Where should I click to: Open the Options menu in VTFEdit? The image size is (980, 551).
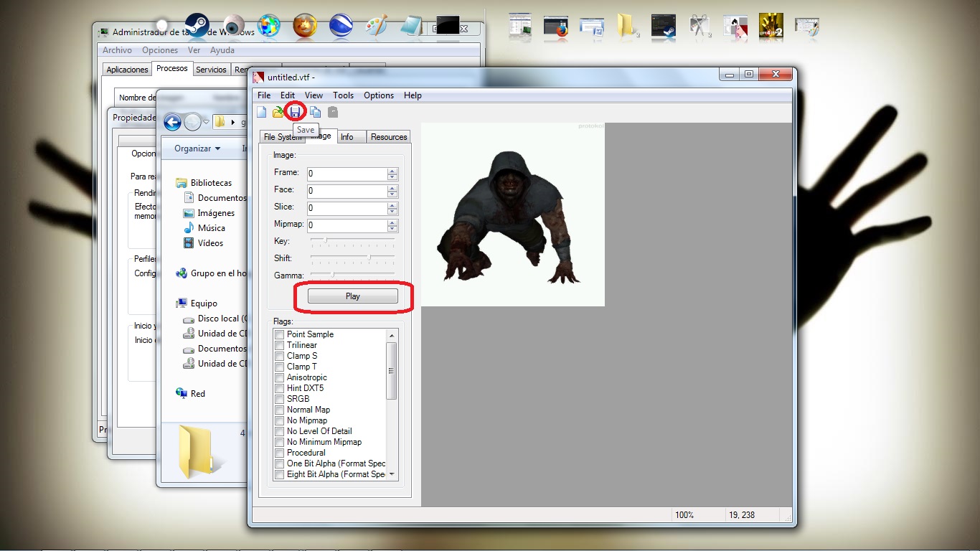[379, 95]
